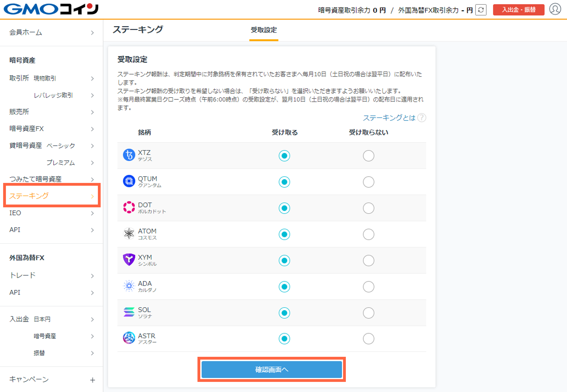The image size is (567, 392).
Task: Click the 暗号資産取引余力 0 円 balance text
Action: (x=352, y=10)
